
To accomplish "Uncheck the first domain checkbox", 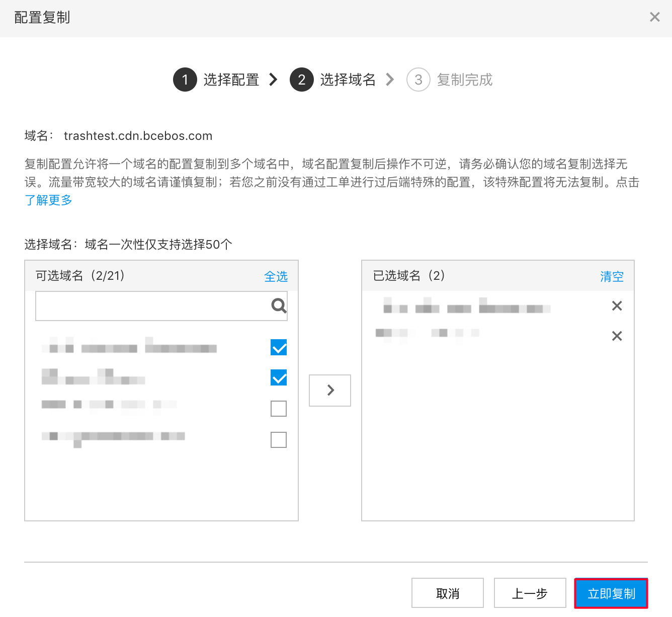I will [279, 347].
